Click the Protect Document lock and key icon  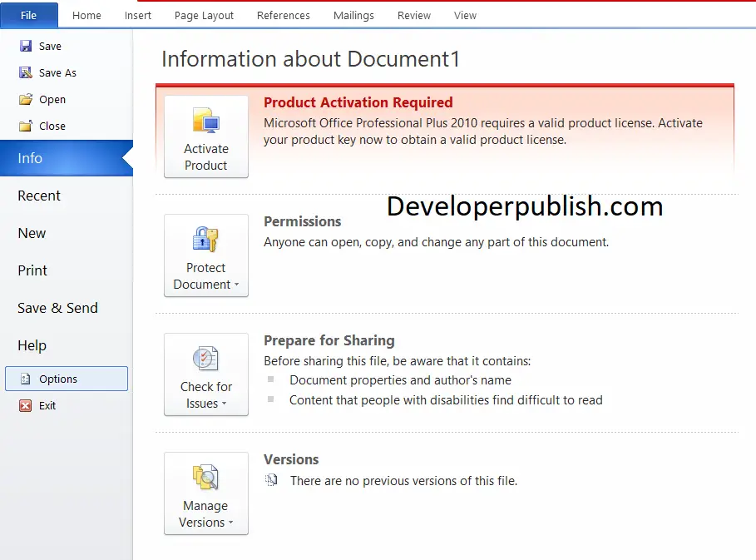click(x=206, y=240)
